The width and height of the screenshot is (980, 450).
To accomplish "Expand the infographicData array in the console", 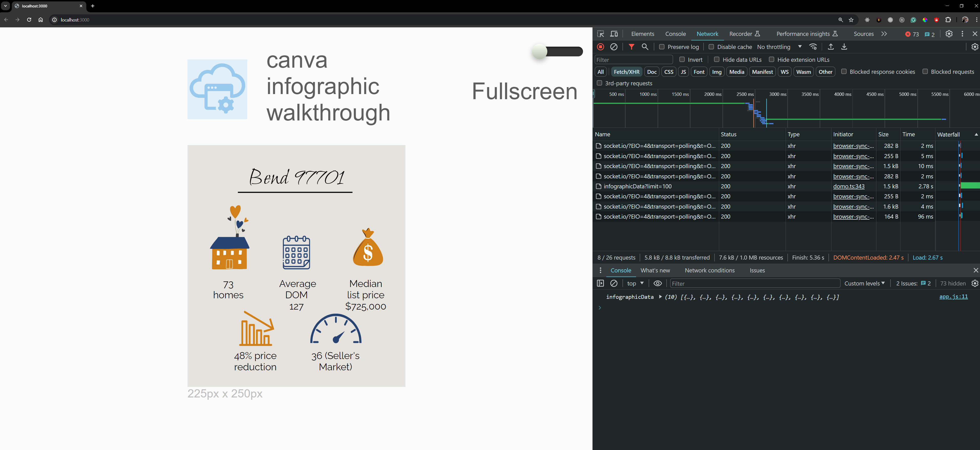I will (x=660, y=297).
